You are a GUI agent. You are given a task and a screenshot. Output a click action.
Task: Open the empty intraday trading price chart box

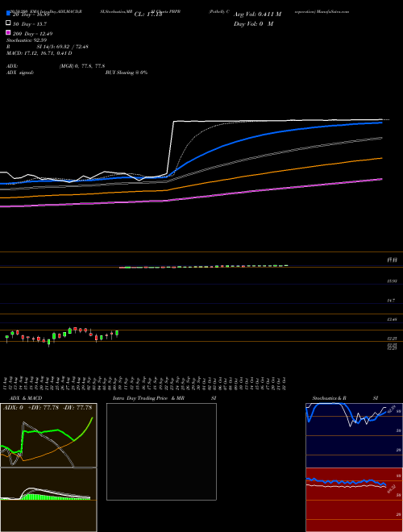(161, 451)
